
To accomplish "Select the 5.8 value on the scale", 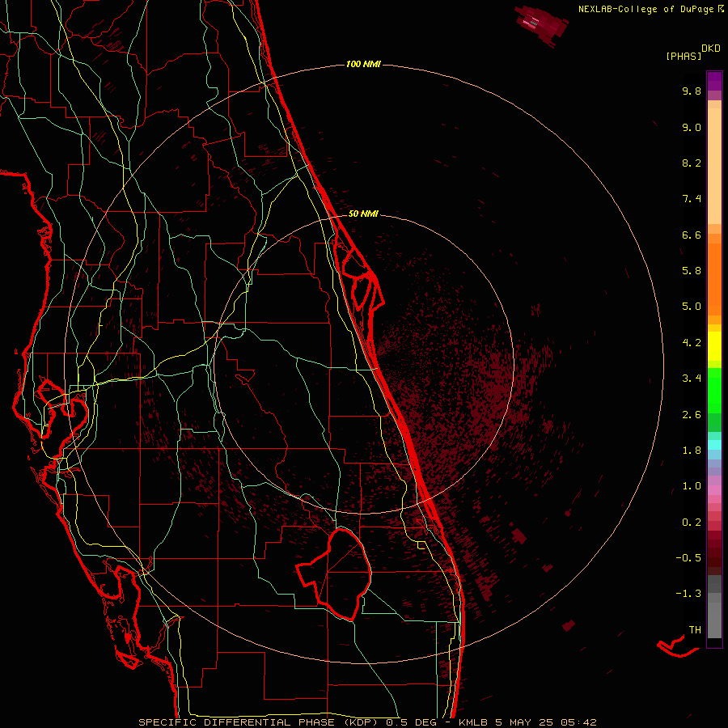I will (x=692, y=271).
